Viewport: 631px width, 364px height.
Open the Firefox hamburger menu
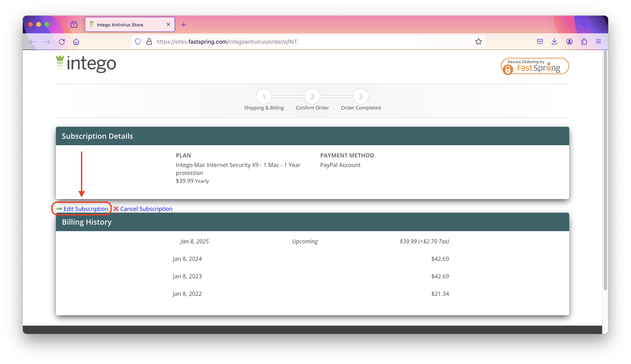[598, 41]
